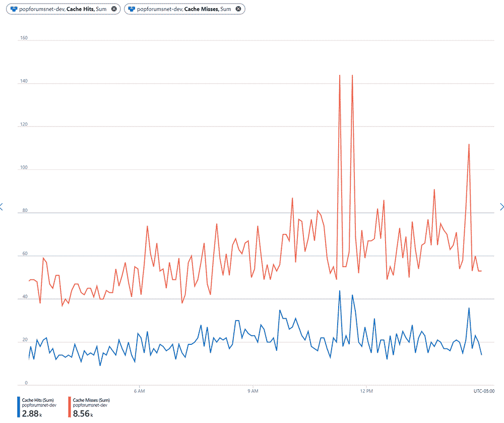This screenshot has height=423, width=504.
Task: Click the Cache Hits chip resource icon
Action: pos(14,9)
